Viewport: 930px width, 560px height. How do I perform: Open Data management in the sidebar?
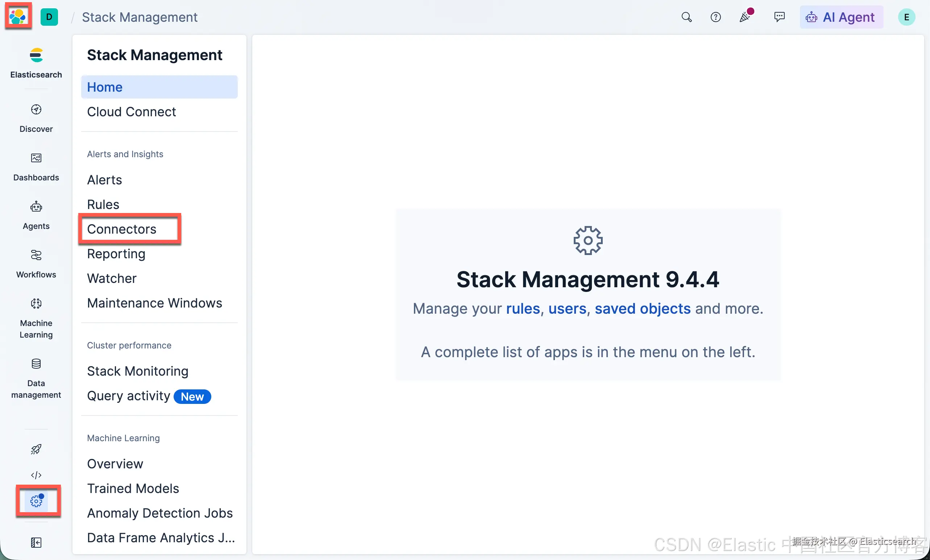pos(36,378)
